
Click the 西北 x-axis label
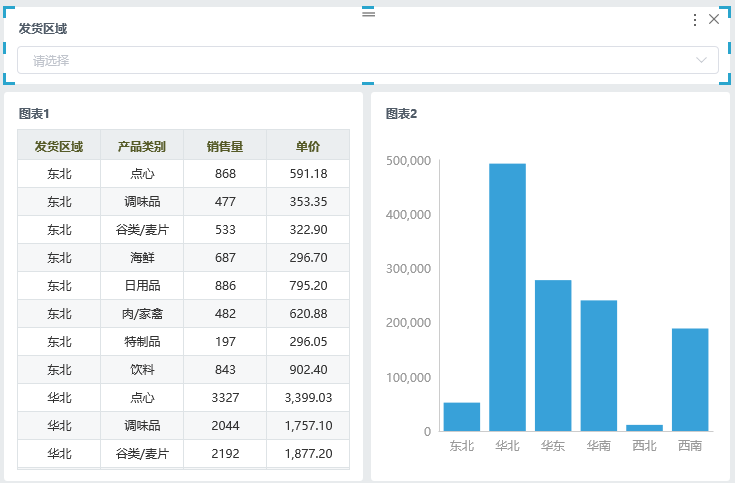coord(645,445)
